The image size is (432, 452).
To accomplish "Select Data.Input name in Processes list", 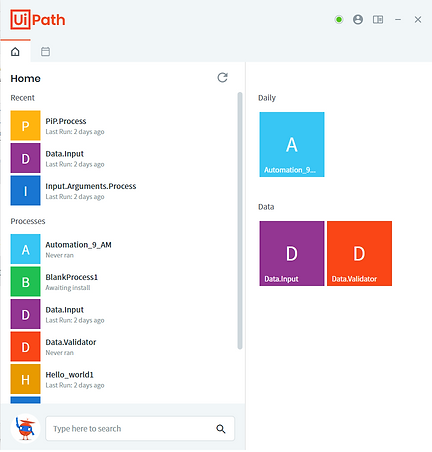I will [65, 310].
